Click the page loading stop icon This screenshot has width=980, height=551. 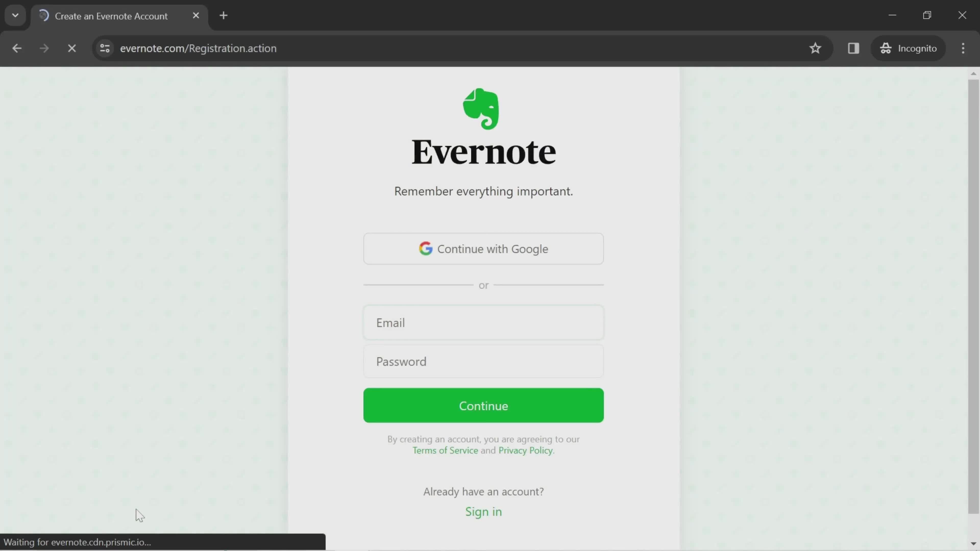click(x=72, y=48)
